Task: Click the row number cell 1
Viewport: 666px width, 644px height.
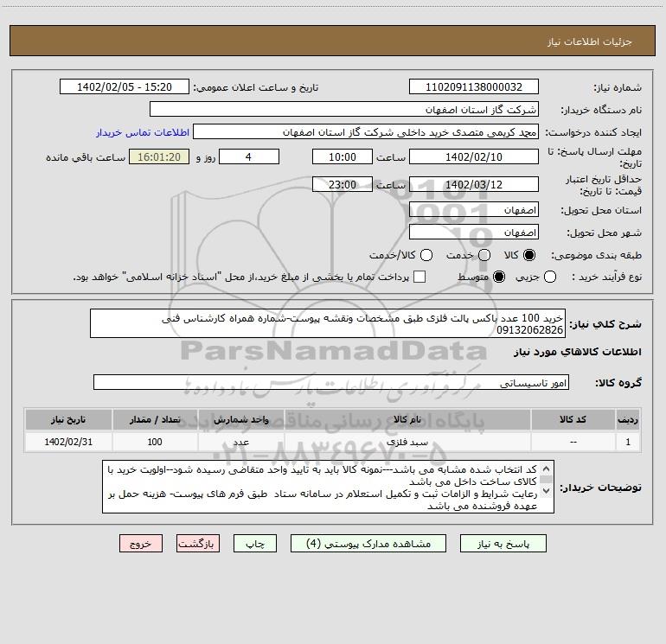Action: (x=628, y=442)
